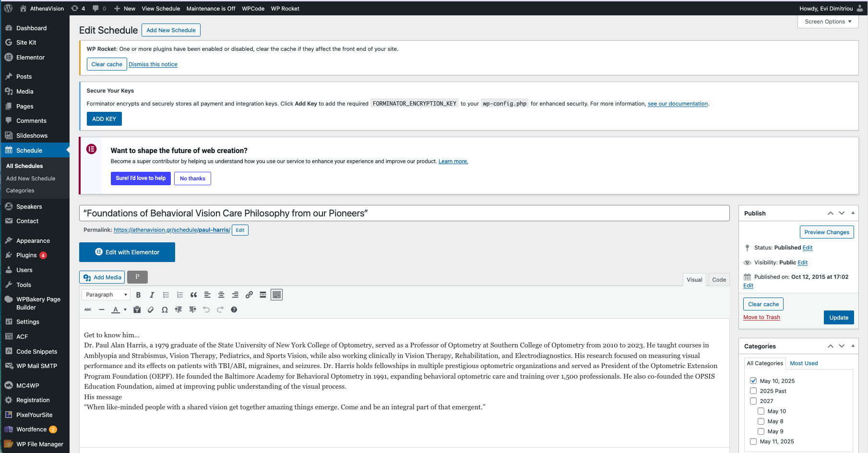Viewport: 868px width, 453px height.
Task: Click the clear formatting eraser icon
Action: 151,310
